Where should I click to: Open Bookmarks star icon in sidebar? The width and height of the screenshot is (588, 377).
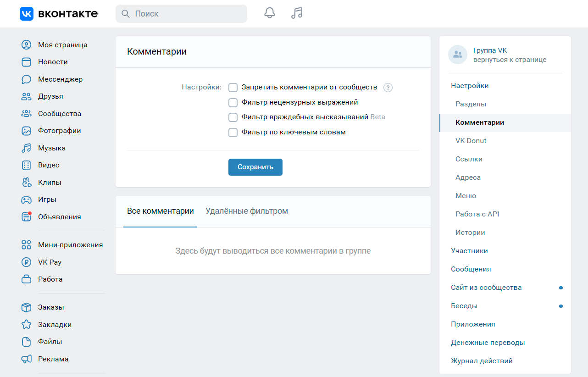(27, 325)
